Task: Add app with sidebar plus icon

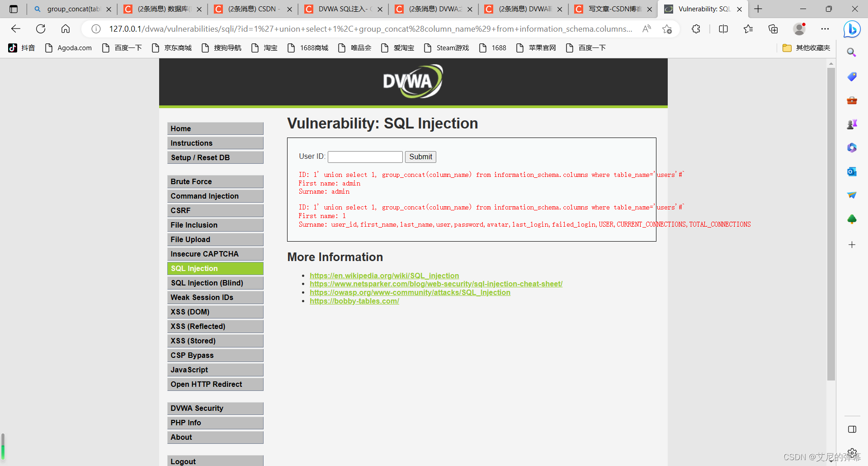Action: pos(852,245)
